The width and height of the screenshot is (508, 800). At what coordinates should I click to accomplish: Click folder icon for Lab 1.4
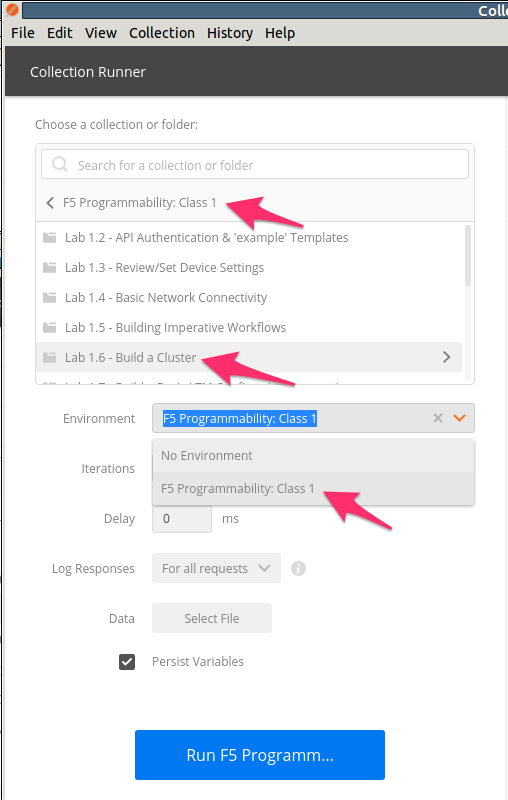click(x=49, y=297)
